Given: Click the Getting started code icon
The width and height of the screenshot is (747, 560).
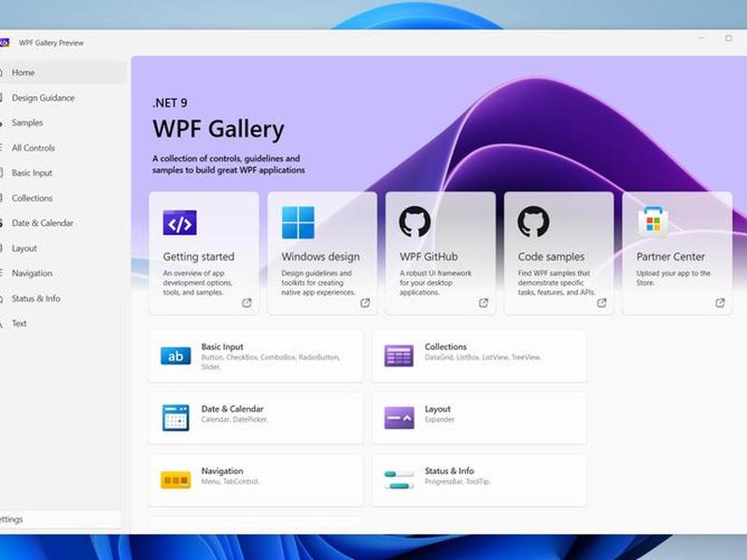Looking at the screenshot, I should (x=179, y=222).
